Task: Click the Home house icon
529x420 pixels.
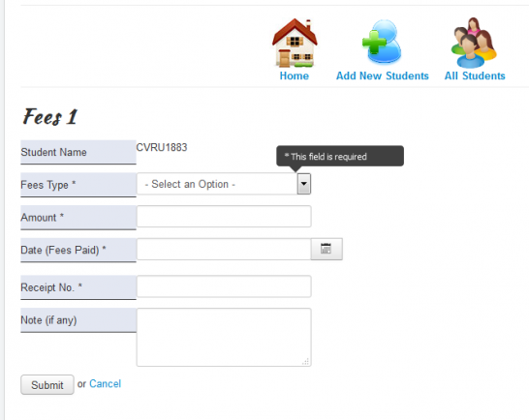Action: click(x=295, y=43)
